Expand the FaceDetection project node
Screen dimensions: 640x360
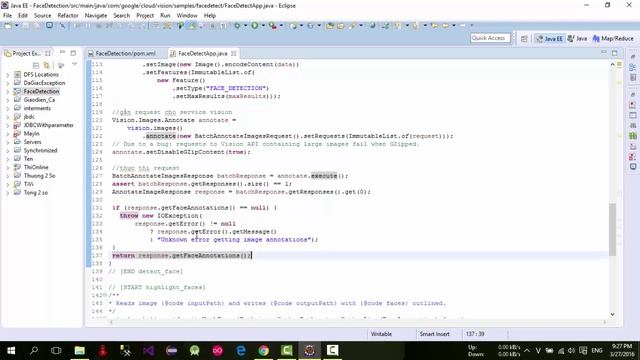pos(7,91)
